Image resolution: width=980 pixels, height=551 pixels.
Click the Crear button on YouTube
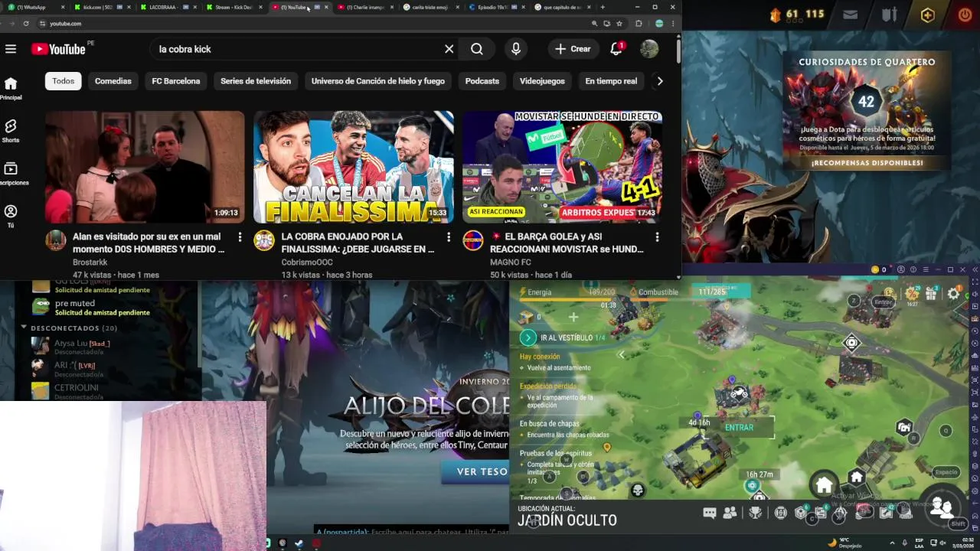(x=573, y=49)
